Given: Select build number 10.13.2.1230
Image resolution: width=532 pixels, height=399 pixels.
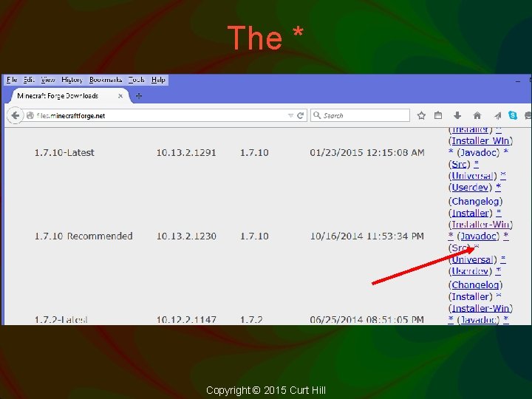Looking at the screenshot, I should tap(186, 236).
